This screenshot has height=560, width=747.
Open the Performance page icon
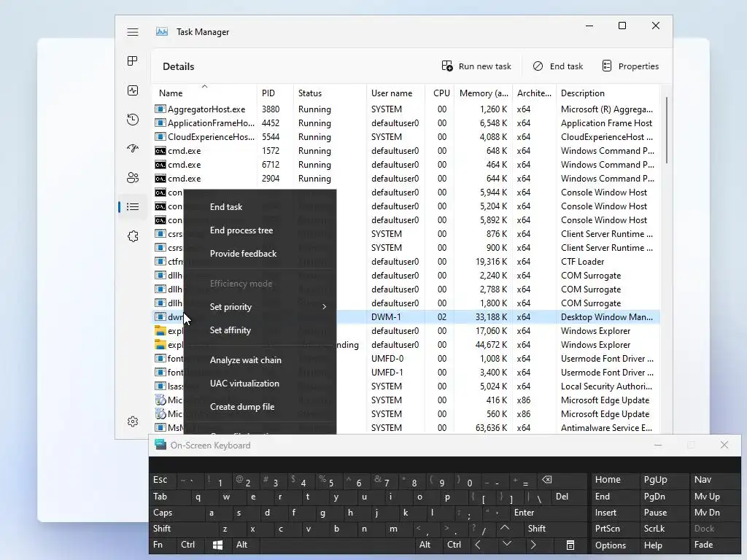point(133,90)
